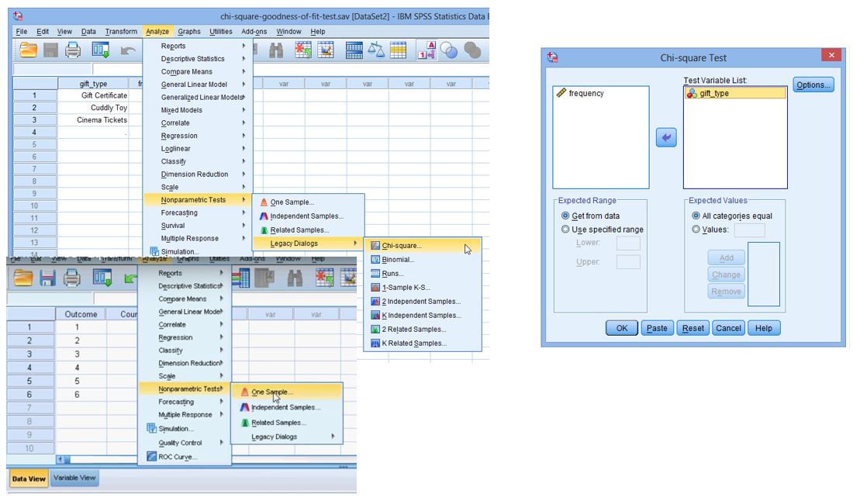Click the Print icon in the bottom window toolbar
This screenshot has height=504, width=853.
point(72,278)
